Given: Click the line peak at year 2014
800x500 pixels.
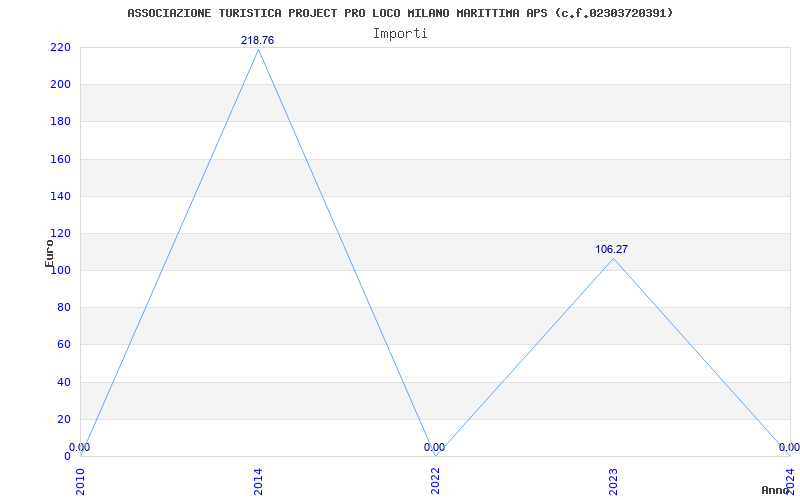Looking at the screenshot, I should coord(258,50).
